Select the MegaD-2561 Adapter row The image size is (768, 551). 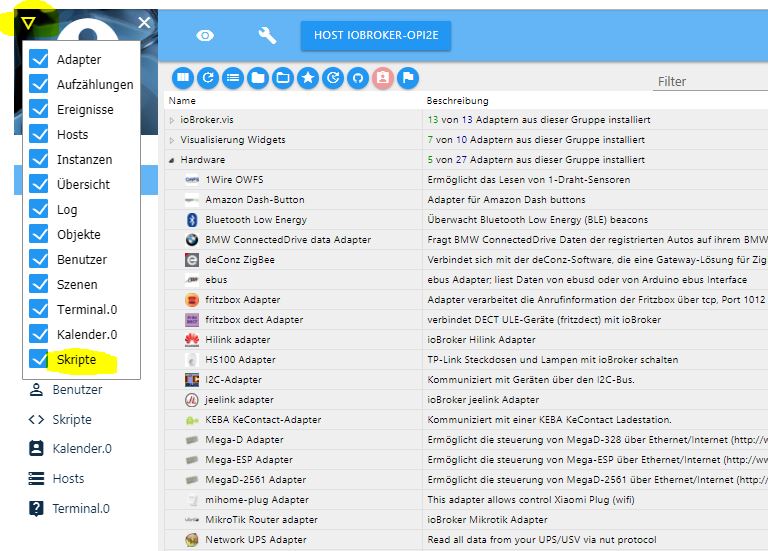tap(466, 479)
